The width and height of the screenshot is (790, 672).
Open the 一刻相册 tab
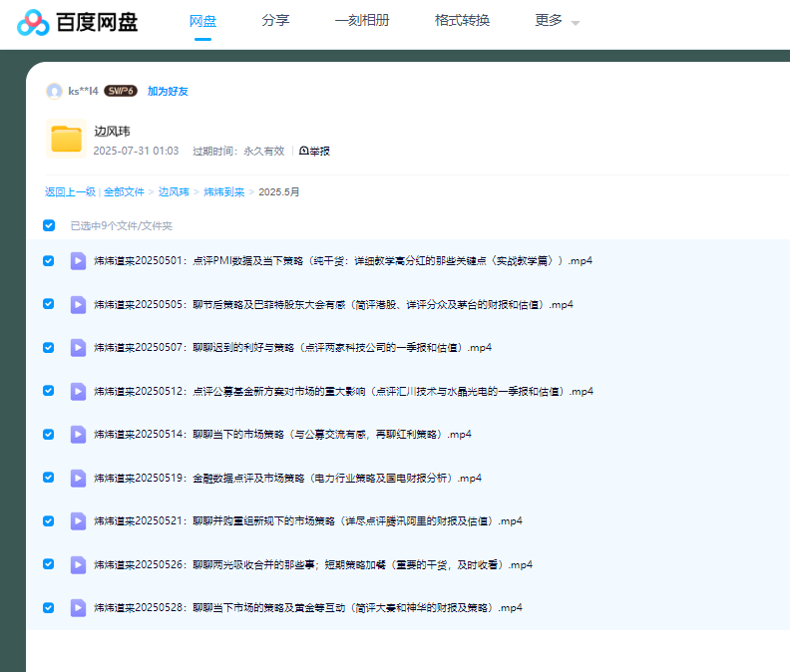[x=362, y=21]
